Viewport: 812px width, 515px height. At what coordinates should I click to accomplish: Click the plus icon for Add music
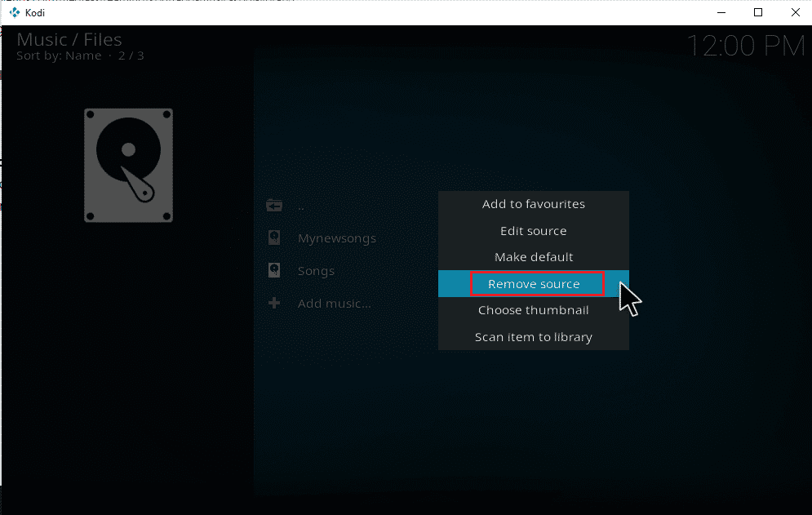point(274,304)
